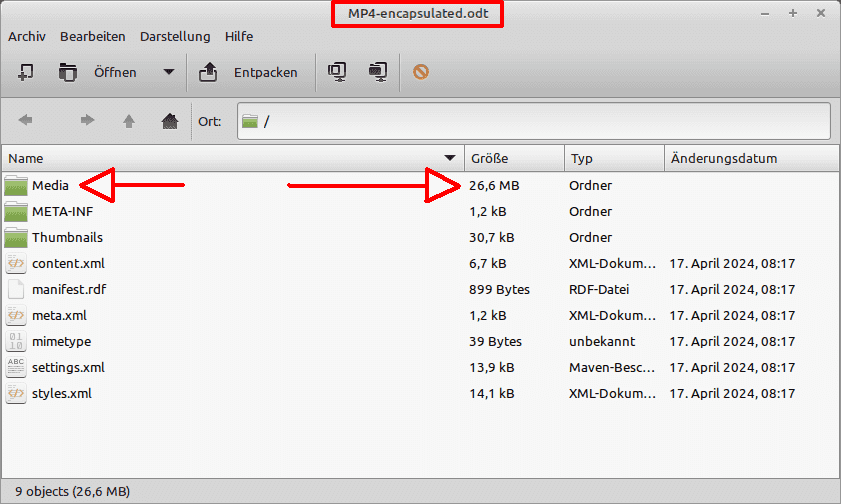Open the Darstellung menu

pos(175,36)
